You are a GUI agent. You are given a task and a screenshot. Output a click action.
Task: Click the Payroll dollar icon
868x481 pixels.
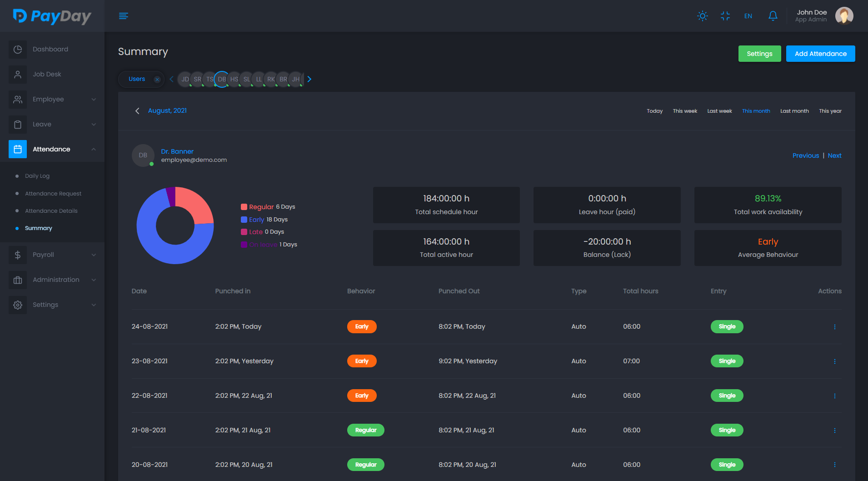(18, 255)
